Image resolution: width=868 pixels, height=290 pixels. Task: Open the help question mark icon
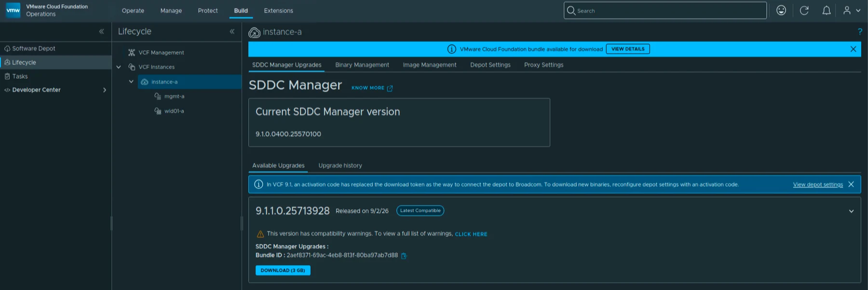860,31
